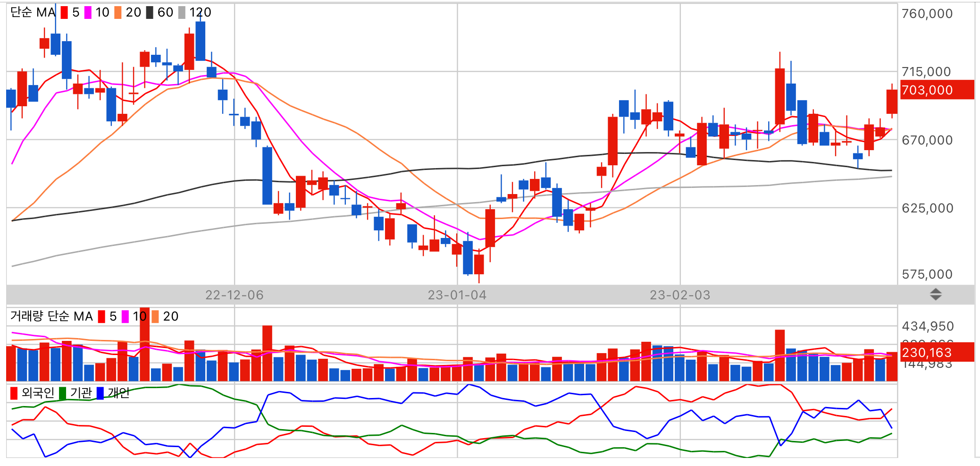Click the 575,000 price axis label
This screenshot has height=466, width=980.
[927, 274]
